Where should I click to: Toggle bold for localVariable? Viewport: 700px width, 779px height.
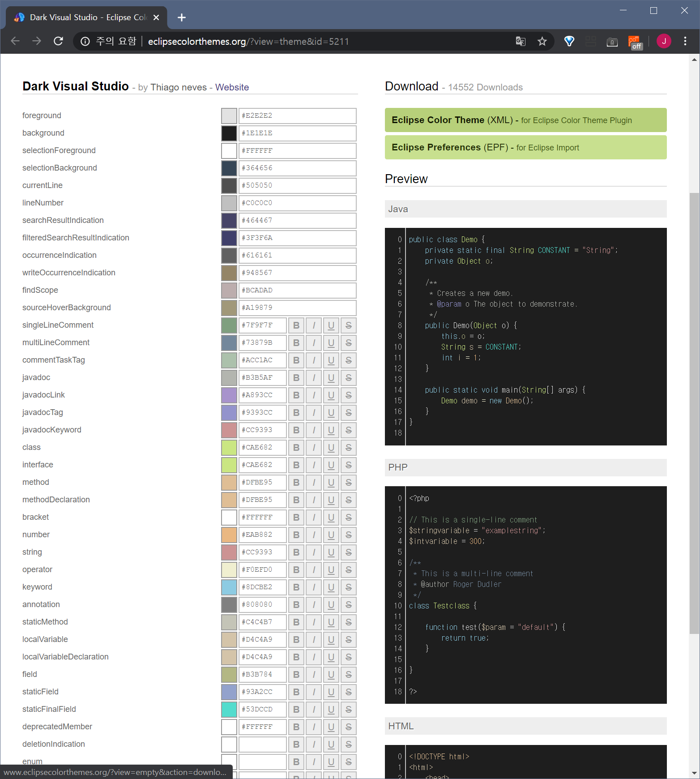pos(296,640)
